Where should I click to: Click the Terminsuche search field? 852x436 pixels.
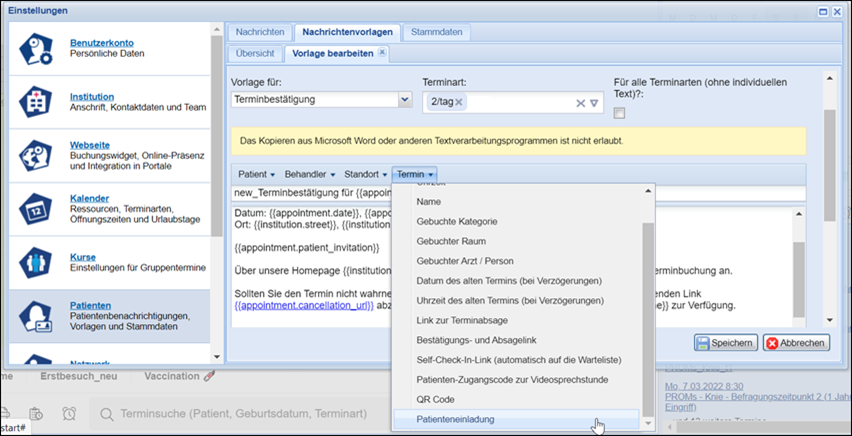(243, 414)
